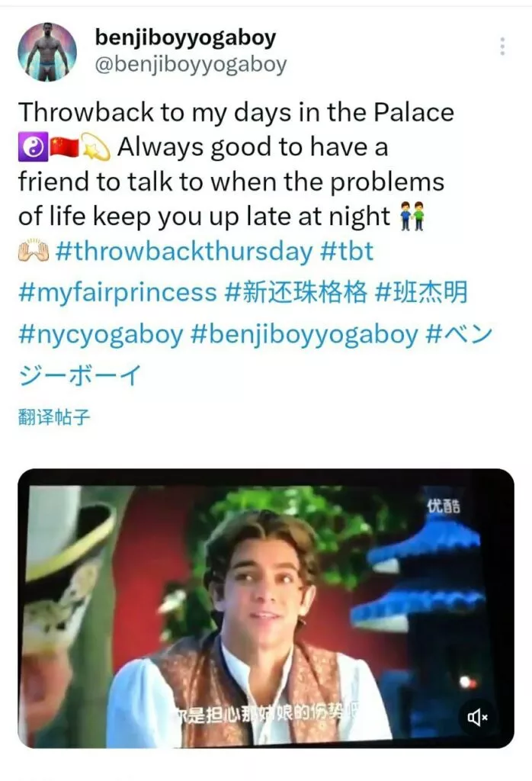Click the two men holding hands emoji
532x781 pixels.
(x=412, y=216)
